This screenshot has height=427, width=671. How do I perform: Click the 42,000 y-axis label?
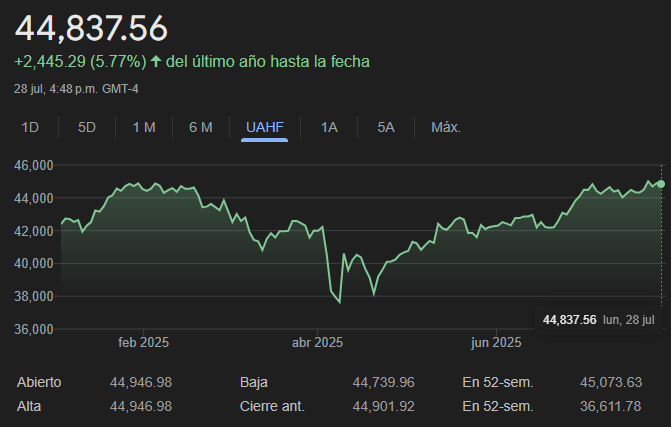tap(34, 231)
